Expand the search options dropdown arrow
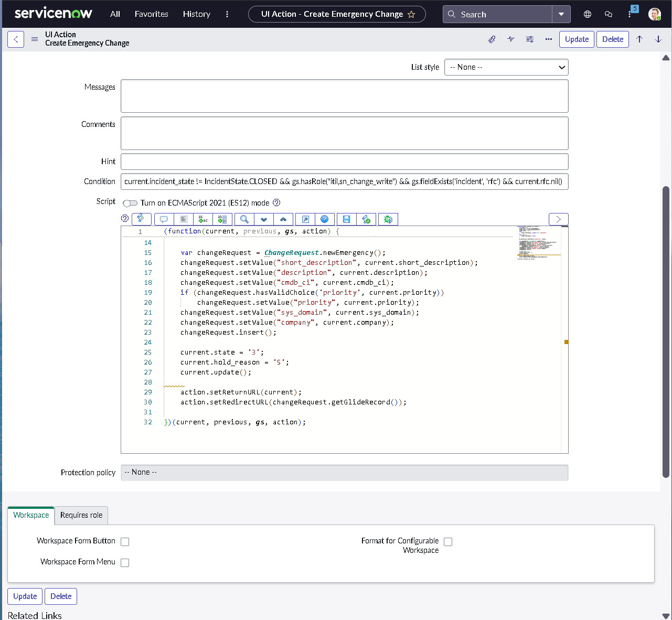 (561, 14)
